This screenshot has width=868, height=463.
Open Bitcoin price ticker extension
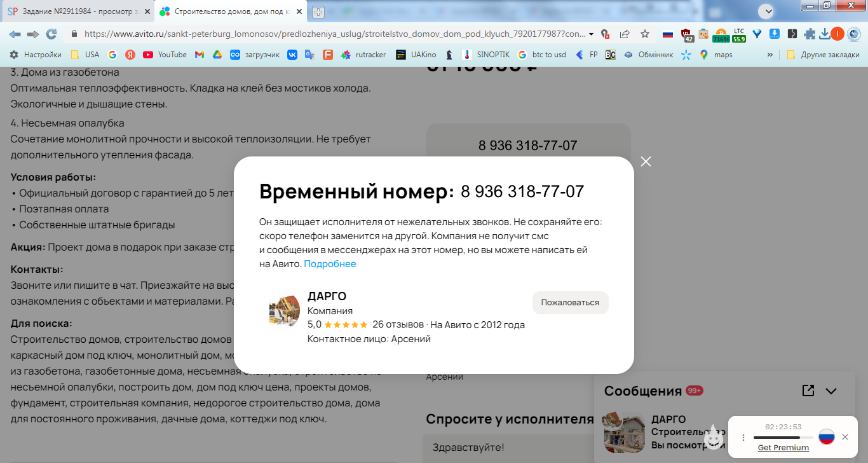[721, 35]
